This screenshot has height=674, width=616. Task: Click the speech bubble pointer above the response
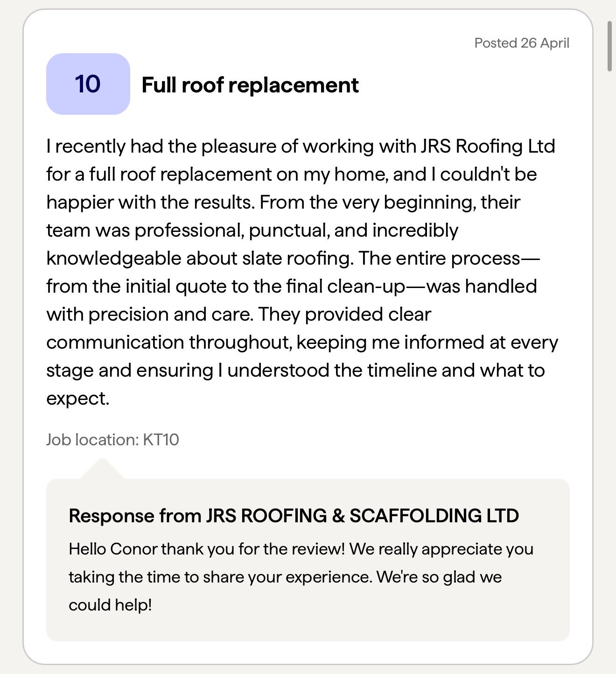coord(102,470)
